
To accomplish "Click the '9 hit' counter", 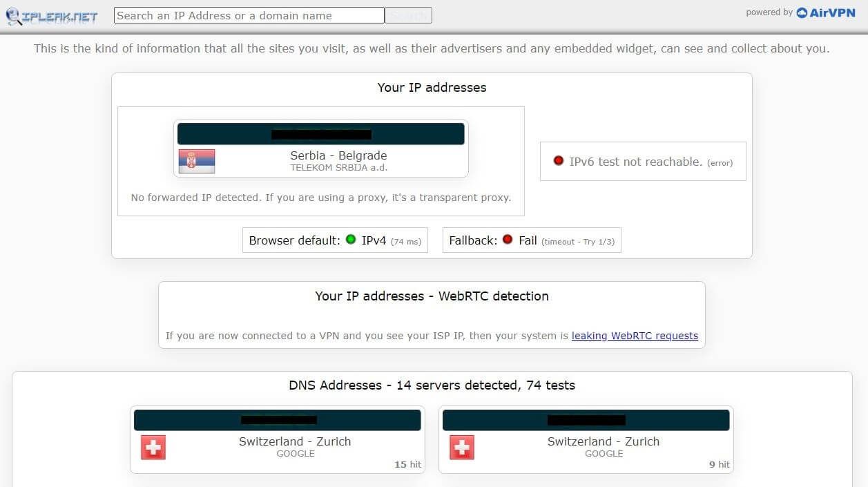I will (720, 464).
